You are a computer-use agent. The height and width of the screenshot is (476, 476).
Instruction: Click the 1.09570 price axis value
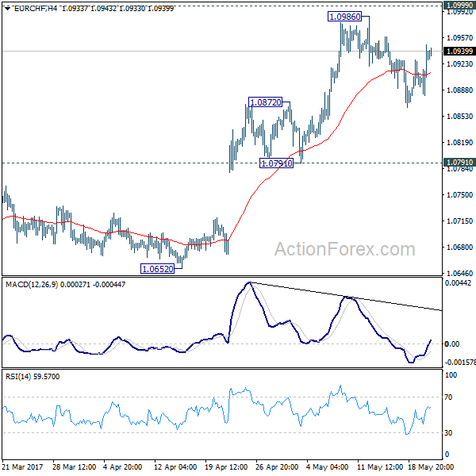pos(459,37)
